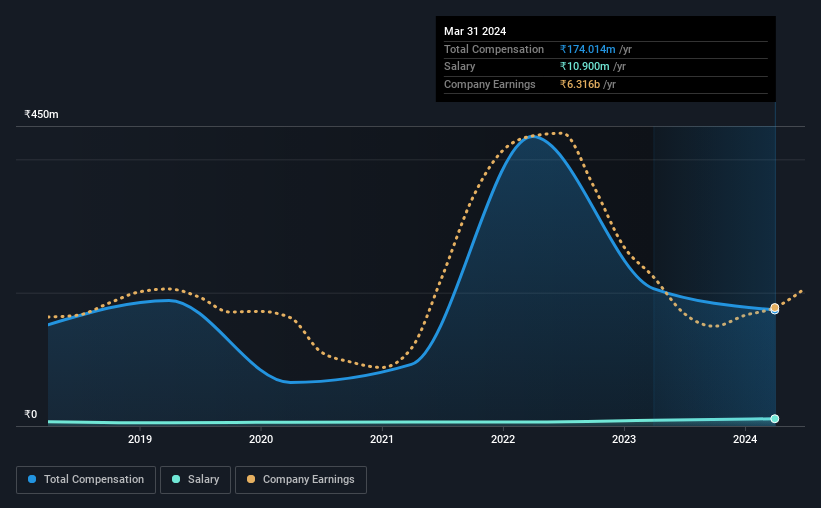Click the teal Salary legend dot
This screenshot has height=508, width=821.
pos(176,479)
